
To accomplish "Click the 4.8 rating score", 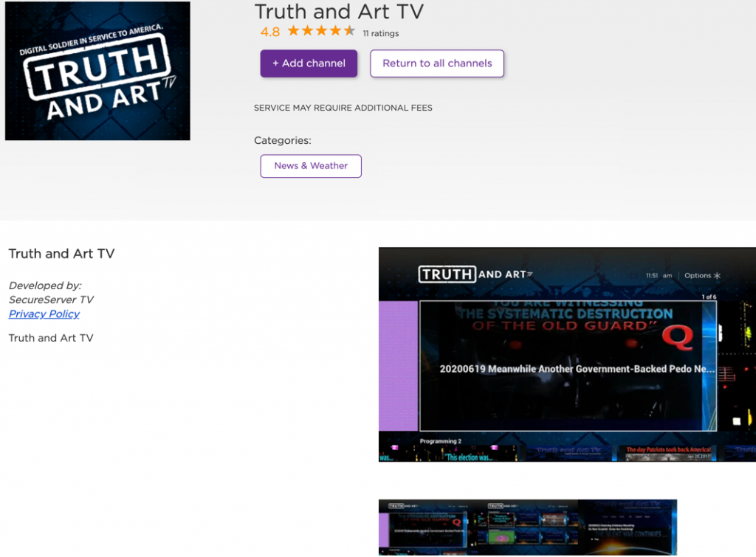I will click(x=270, y=32).
